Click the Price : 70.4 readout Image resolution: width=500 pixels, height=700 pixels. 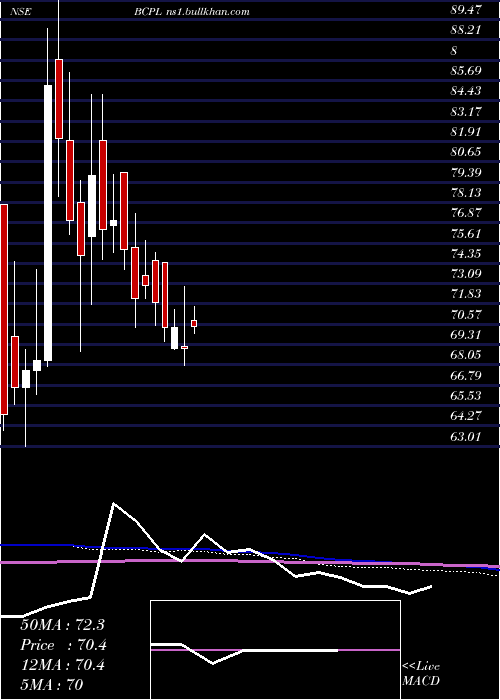[62, 645]
